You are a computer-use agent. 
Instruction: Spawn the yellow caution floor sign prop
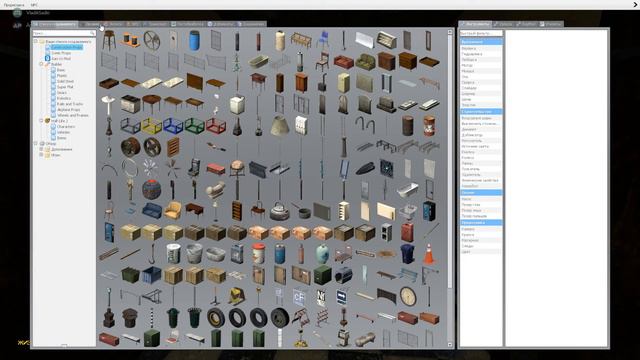[x=237, y=296]
